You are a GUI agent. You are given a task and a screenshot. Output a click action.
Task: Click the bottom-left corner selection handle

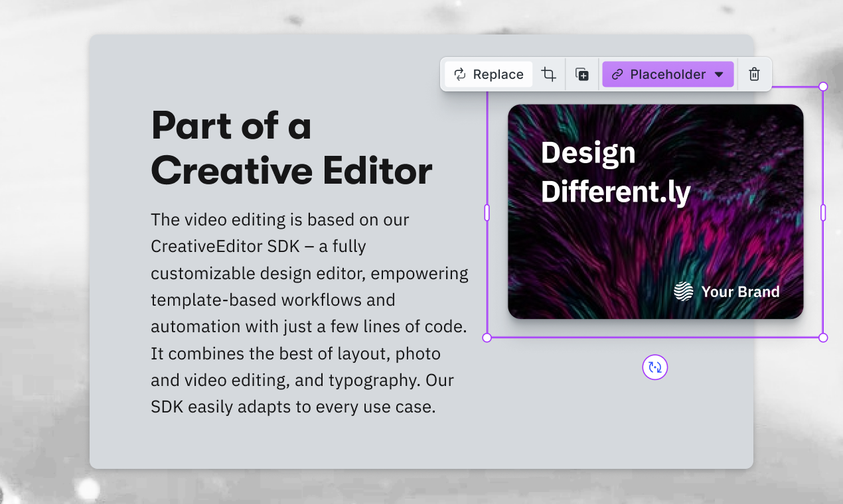[x=487, y=338]
